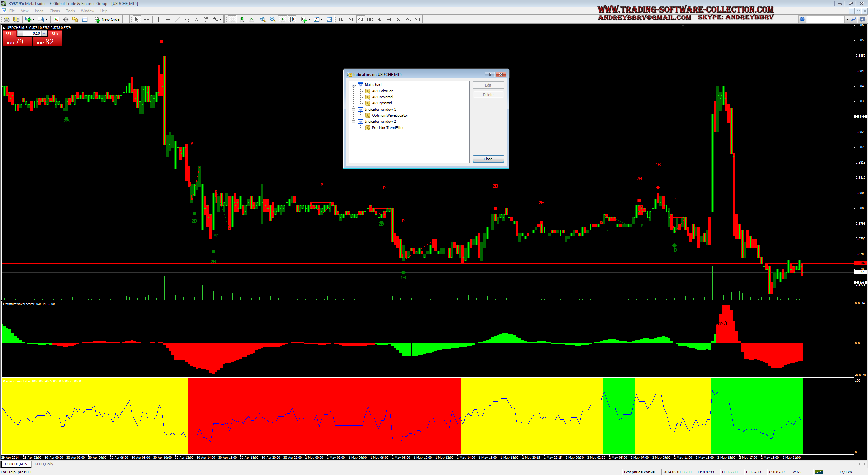The image size is (868, 475).
Task: Switch to the GOLD,Daily chart tab
Action: coord(44,464)
